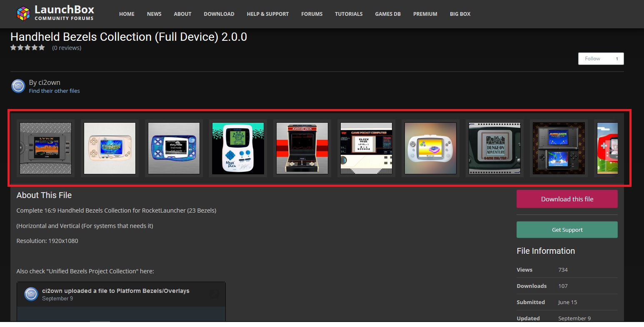Open the ABOUT menu

coord(182,14)
